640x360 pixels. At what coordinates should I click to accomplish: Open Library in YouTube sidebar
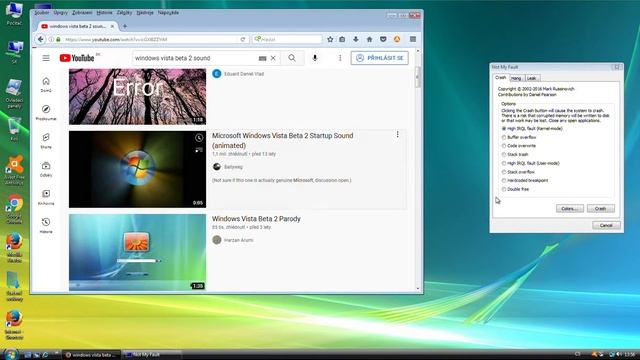tap(46, 197)
